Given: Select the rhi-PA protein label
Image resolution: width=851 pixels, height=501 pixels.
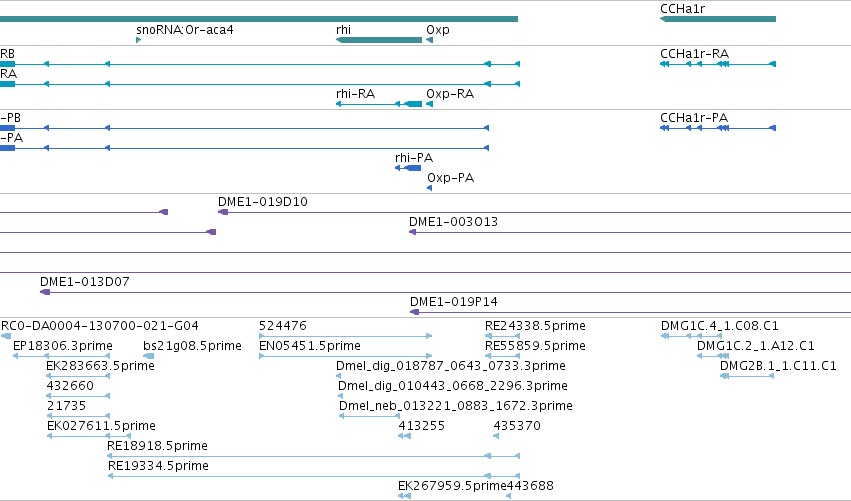Looking at the screenshot, I should 414,158.
